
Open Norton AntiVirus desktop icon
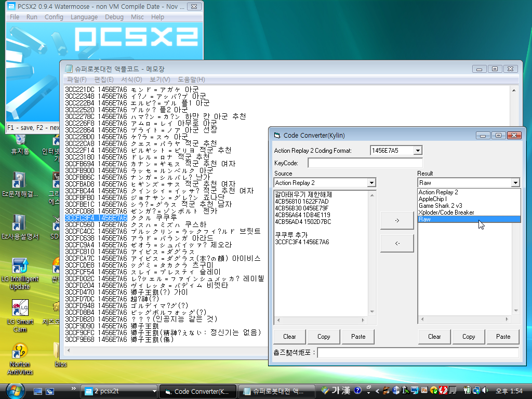[x=20, y=359]
